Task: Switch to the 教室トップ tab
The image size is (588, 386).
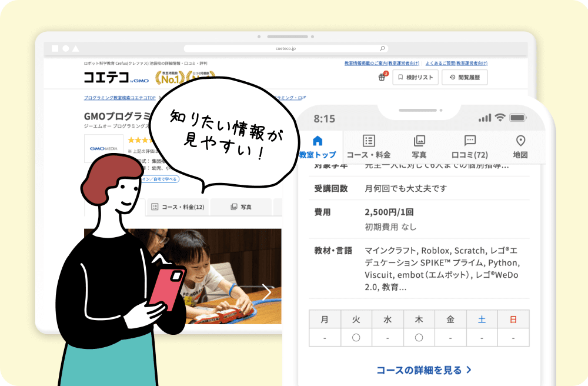Action: click(x=318, y=145)
